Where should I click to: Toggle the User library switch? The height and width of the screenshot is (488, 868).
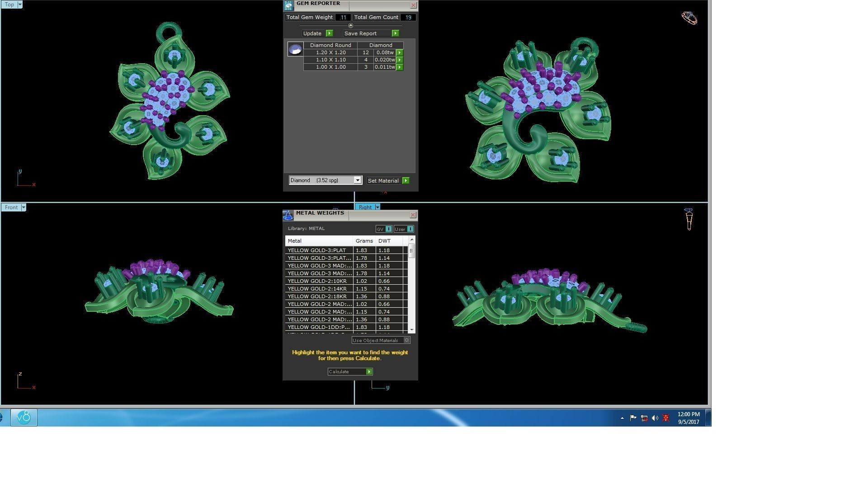410,229
